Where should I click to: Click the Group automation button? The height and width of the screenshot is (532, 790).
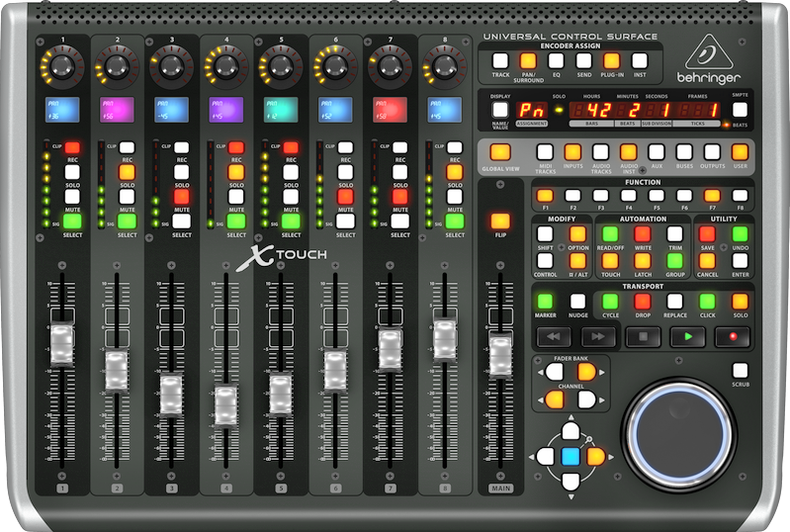(675, 261)
